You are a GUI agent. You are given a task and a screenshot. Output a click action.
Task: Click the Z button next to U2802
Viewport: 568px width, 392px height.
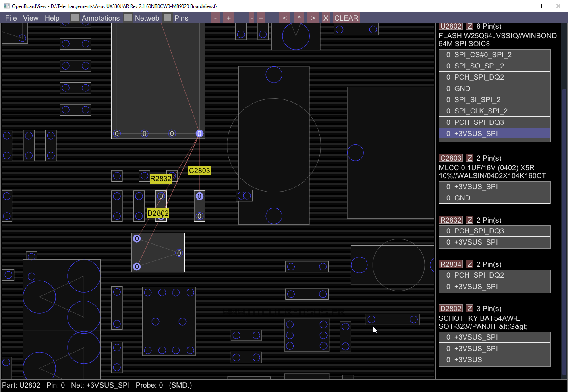pos(469,26)
